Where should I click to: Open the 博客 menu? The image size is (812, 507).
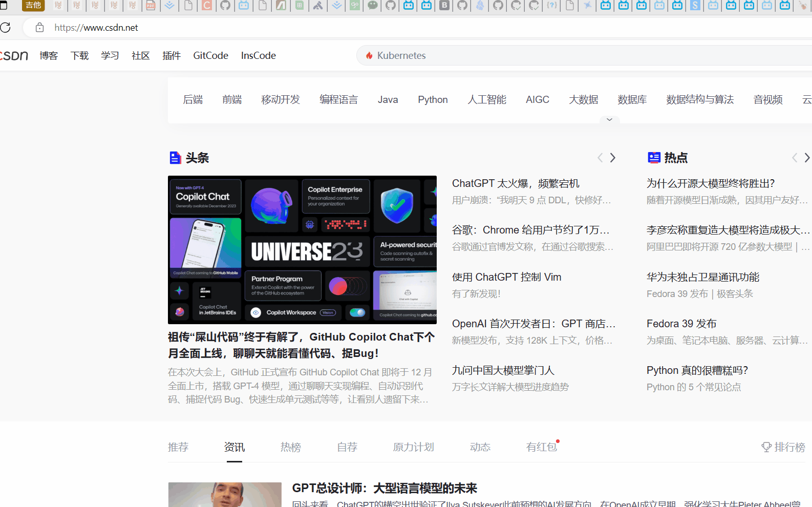pos(49,55)
